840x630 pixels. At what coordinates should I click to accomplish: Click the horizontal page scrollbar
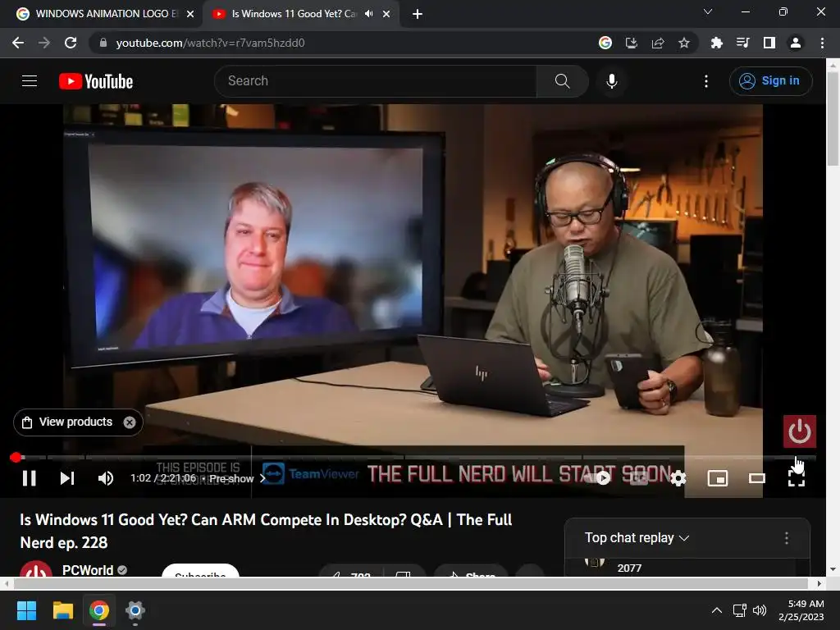[x=413, y=583]
